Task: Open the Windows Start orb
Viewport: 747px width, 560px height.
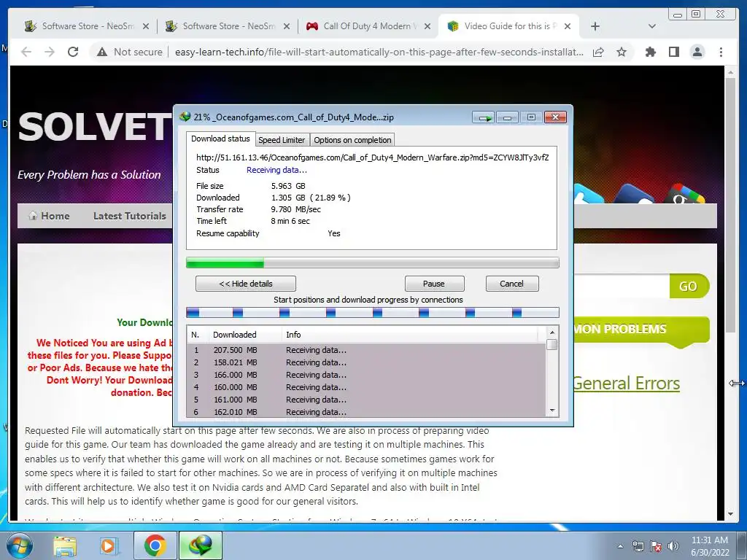Action: (x=20, y=545)
